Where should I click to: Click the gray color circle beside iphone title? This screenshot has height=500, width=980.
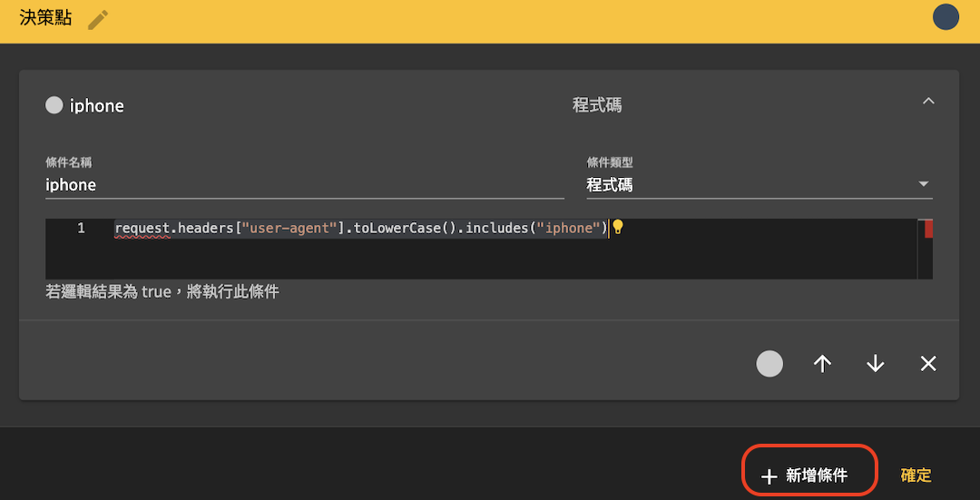point(54,105)
